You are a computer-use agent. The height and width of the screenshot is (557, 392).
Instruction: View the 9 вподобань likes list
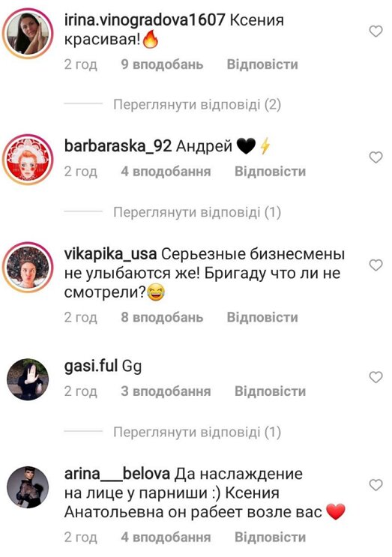pos(162,64)
